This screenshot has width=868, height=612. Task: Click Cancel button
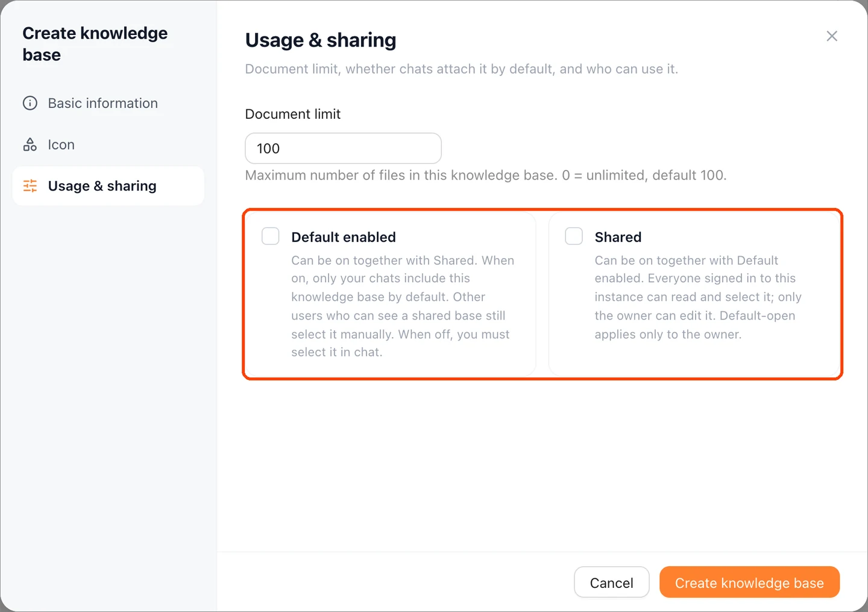[611, 582]
